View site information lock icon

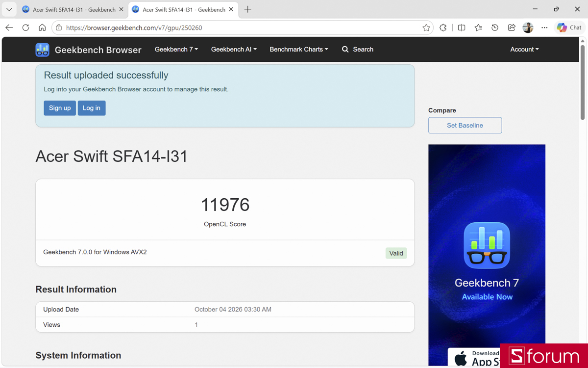(59, 28)
